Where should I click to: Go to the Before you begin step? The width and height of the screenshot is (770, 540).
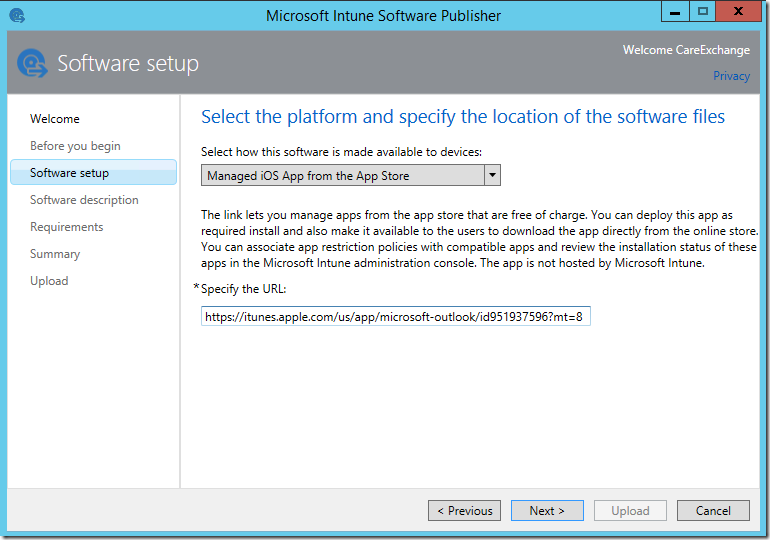[x=75, y=146]
